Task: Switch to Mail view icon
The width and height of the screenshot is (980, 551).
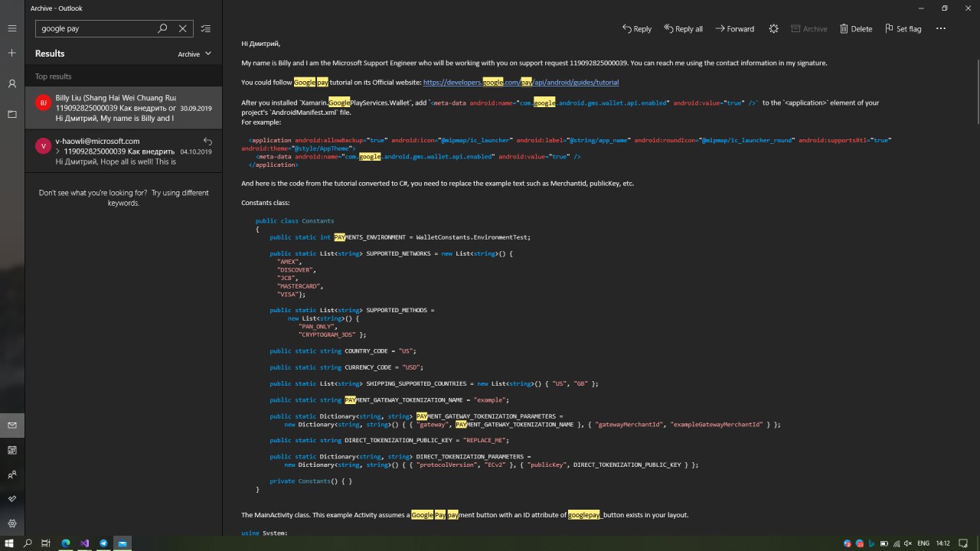Action: click(12, 425)
